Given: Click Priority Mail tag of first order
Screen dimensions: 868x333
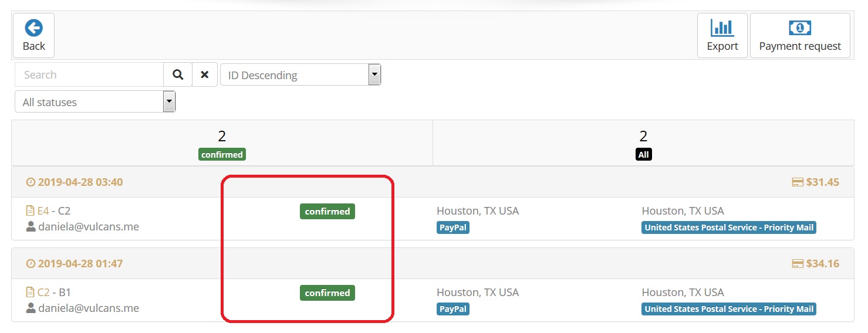Looking at the screenshot, I should click(x=729, y=227).
